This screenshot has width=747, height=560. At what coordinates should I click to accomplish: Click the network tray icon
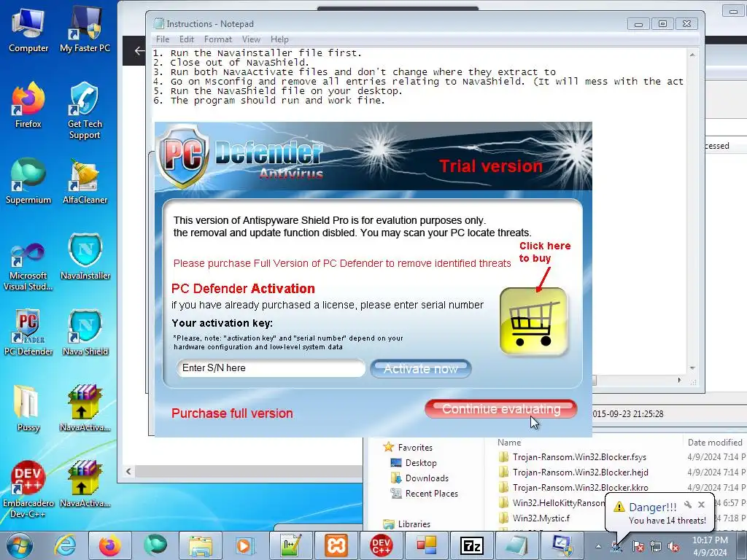(656, 546)
